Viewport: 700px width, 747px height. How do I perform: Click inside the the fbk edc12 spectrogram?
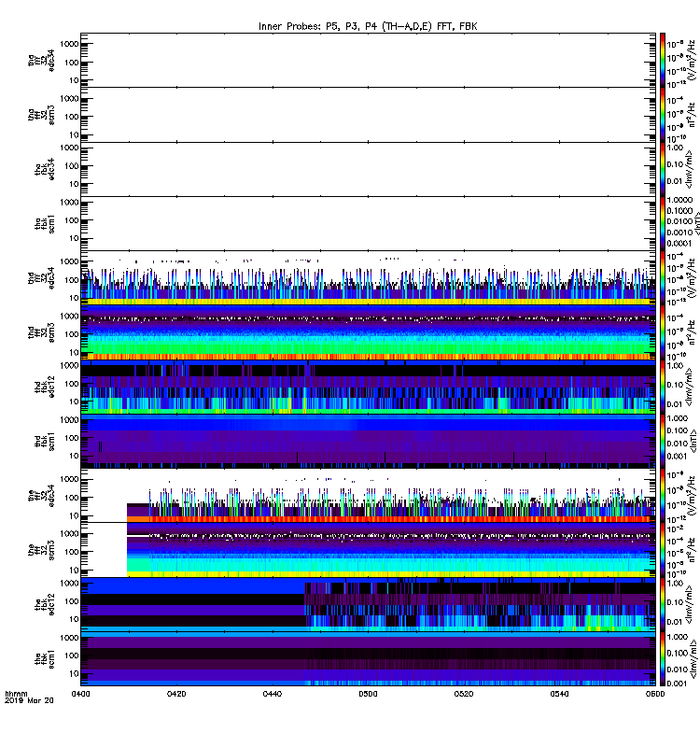[368, 604]
